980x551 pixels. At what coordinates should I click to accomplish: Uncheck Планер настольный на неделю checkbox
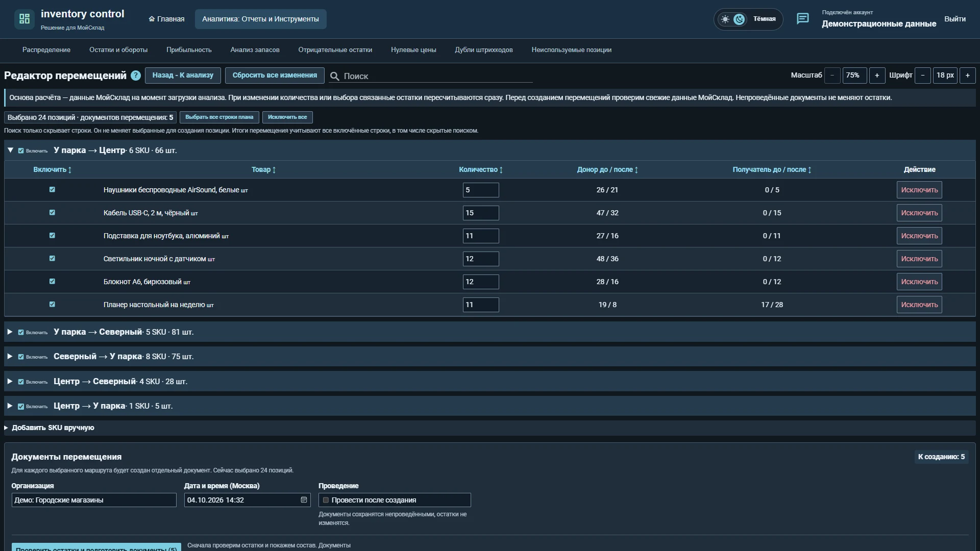(x=52, y=305)
